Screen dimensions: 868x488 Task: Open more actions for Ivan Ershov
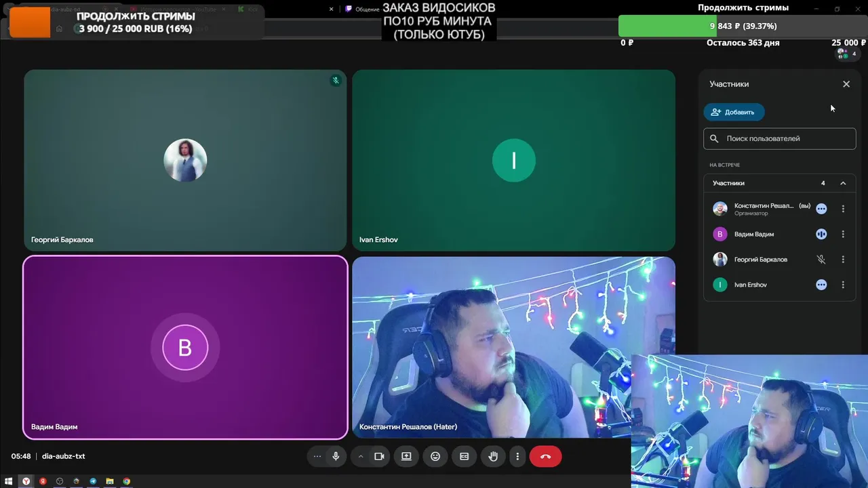[843, 285]
